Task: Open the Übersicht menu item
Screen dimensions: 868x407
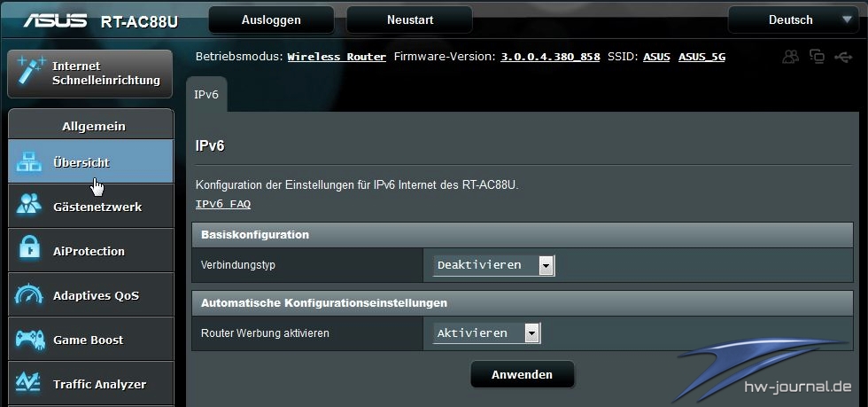Action: coord(90,162)
